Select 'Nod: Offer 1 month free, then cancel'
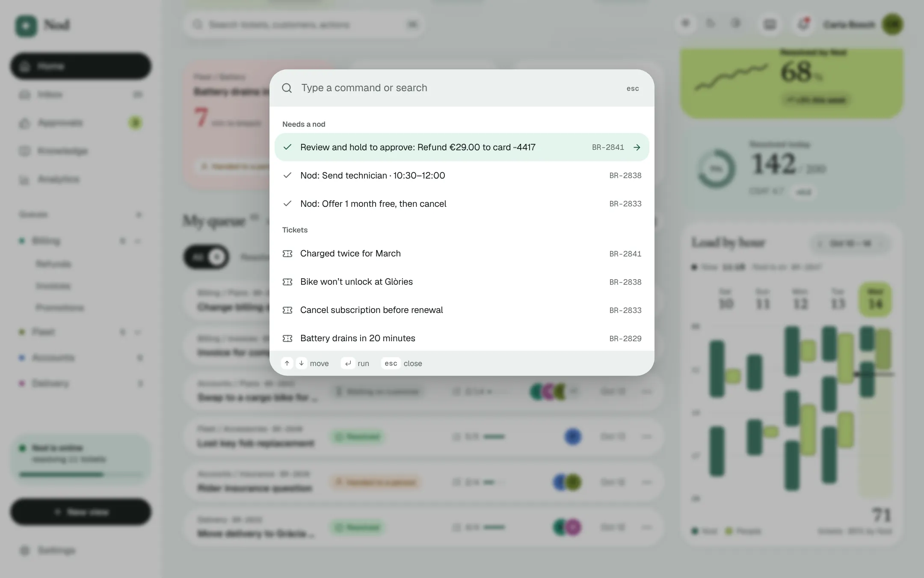 tap(462, 204)
